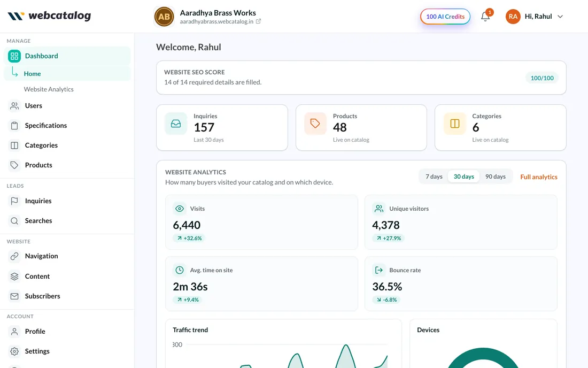Click the Unique visitors people icon
Image resolution: width=588 pixels, height=368 pixels.
[x=379, y=209]
